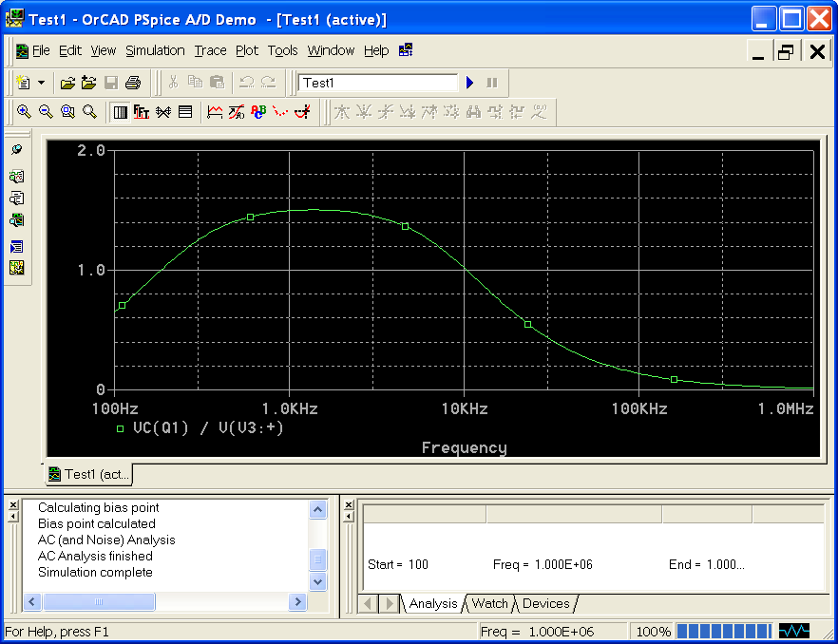Open the Trace menu
This screenshot has height=644, width=838.
coord(210,50)
